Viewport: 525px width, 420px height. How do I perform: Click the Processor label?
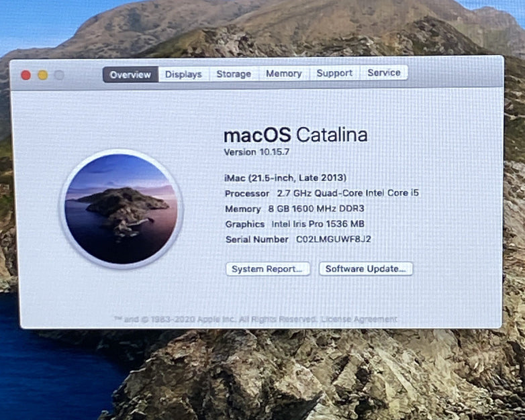(x=247, y=193)
